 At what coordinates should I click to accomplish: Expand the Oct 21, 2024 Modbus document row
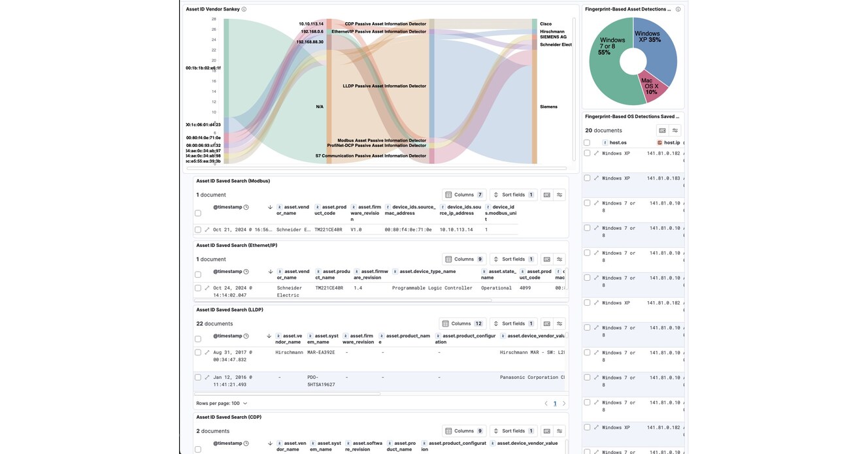click(207, 230)
